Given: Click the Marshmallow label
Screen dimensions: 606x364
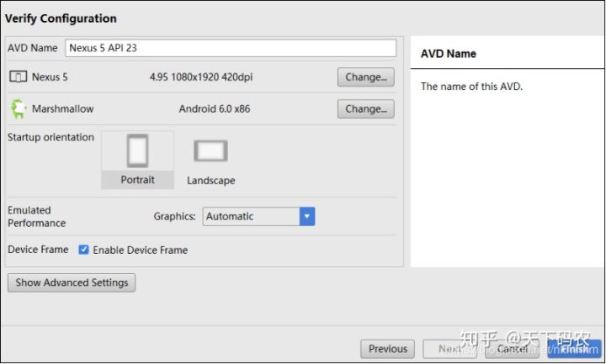Looking at the screenshot, I should (62, 108).
